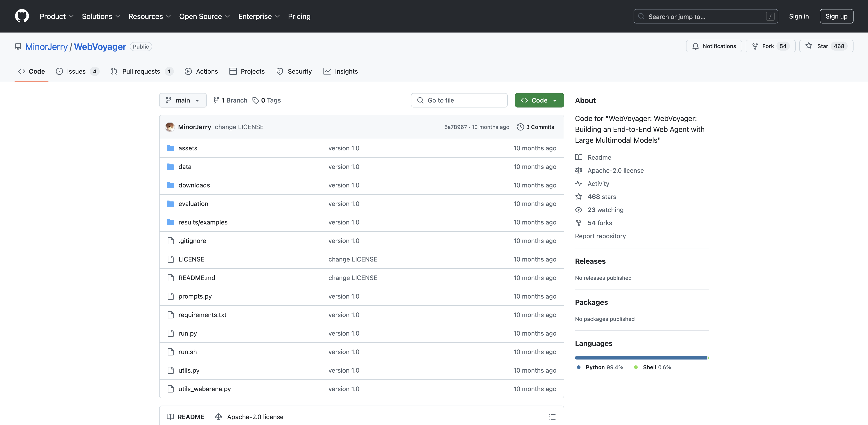
Task: Click the README.md file icon
Action: pos(170,278)
